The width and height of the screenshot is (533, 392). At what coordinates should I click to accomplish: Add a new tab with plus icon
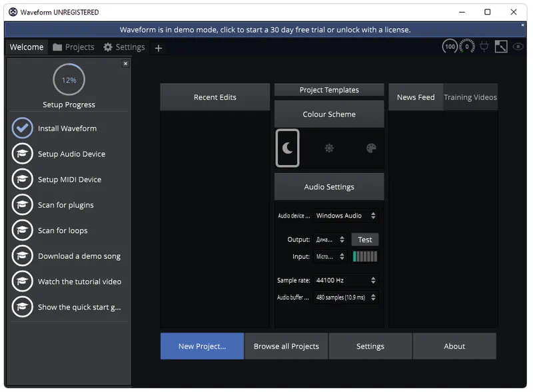(158, 48)
